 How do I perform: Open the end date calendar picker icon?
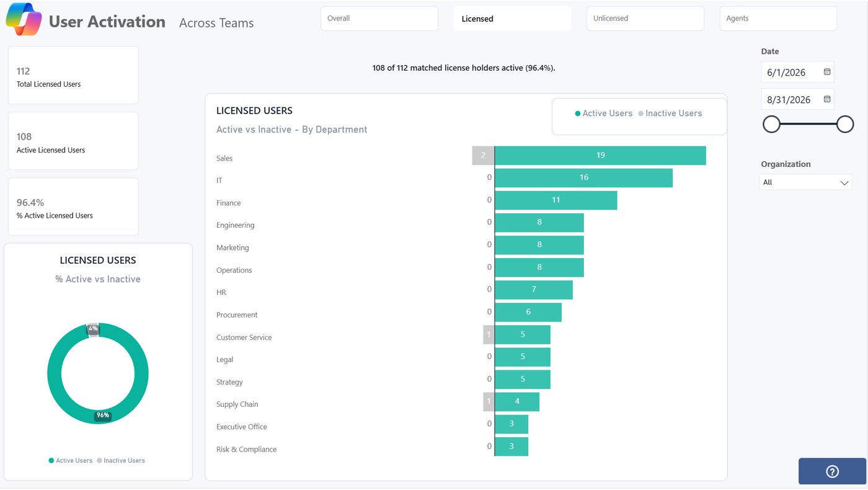click(x=826, y=99)
